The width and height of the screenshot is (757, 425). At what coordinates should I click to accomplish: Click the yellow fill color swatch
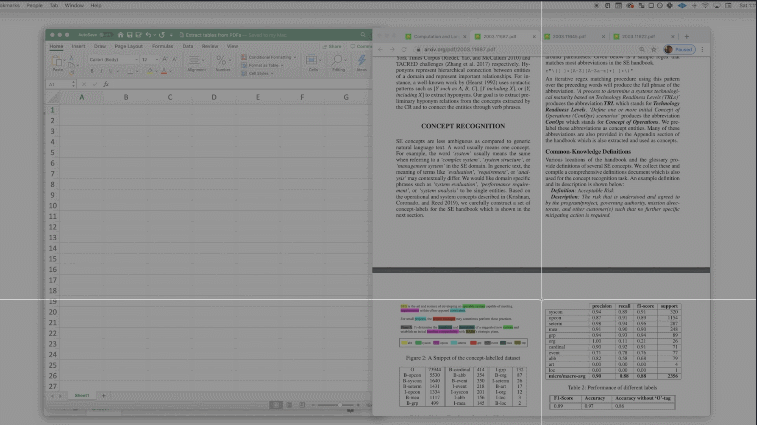click(x=150, y=71)
